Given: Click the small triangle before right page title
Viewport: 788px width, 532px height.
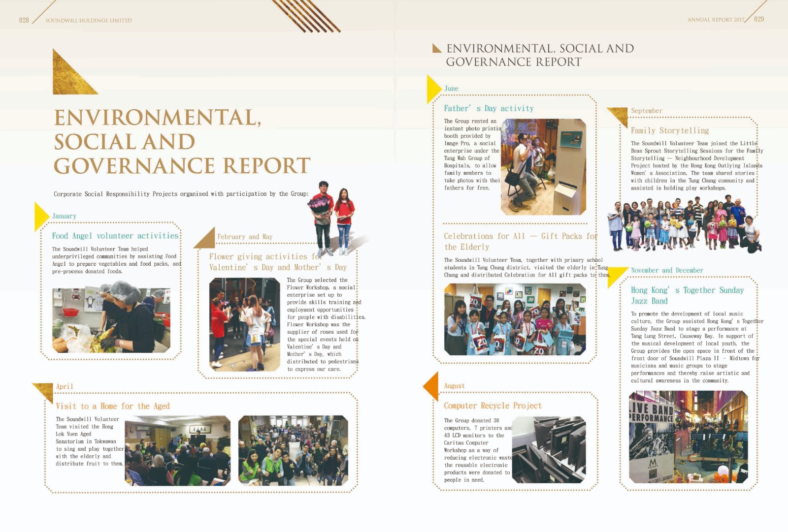Looking at the screenshot, I should tap(437, 48).
